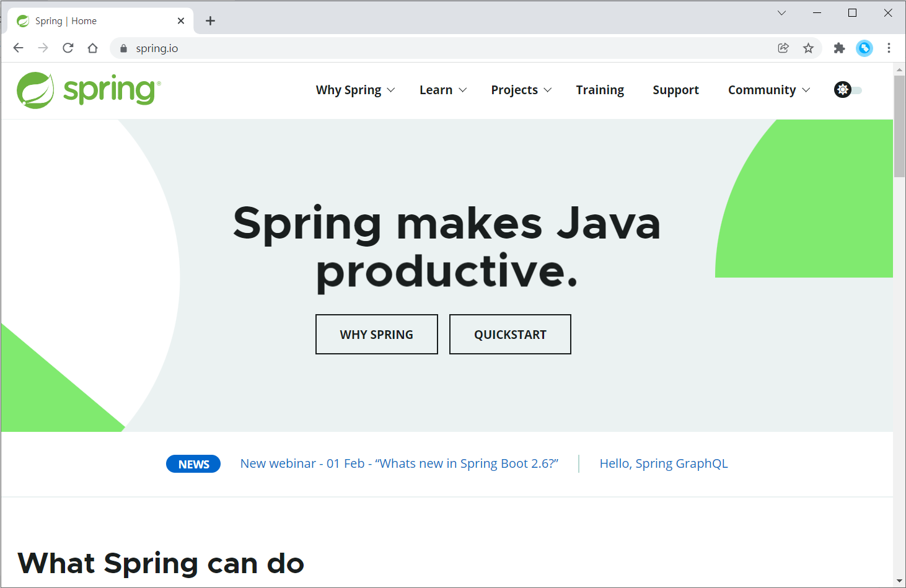906x588 pixels.
Task: Open the extensions puzzle piece icon
Action: tap(839, 48)
